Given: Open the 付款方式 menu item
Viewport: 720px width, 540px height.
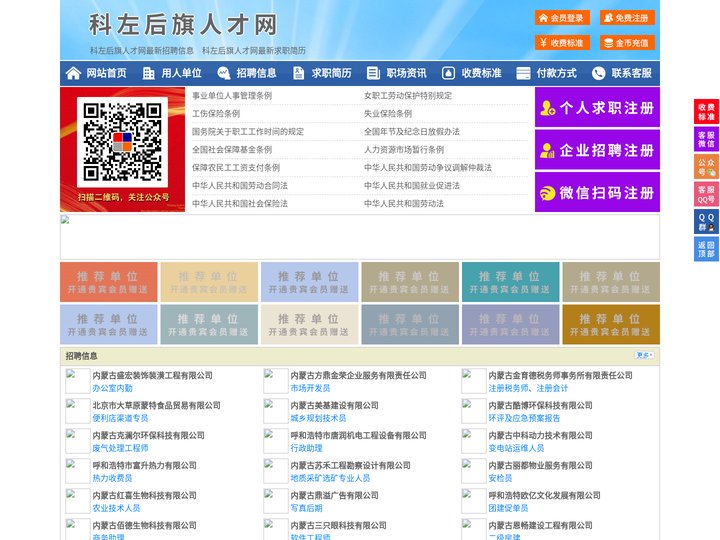Looking at the screenshot, I should click(x=557, y=73).
